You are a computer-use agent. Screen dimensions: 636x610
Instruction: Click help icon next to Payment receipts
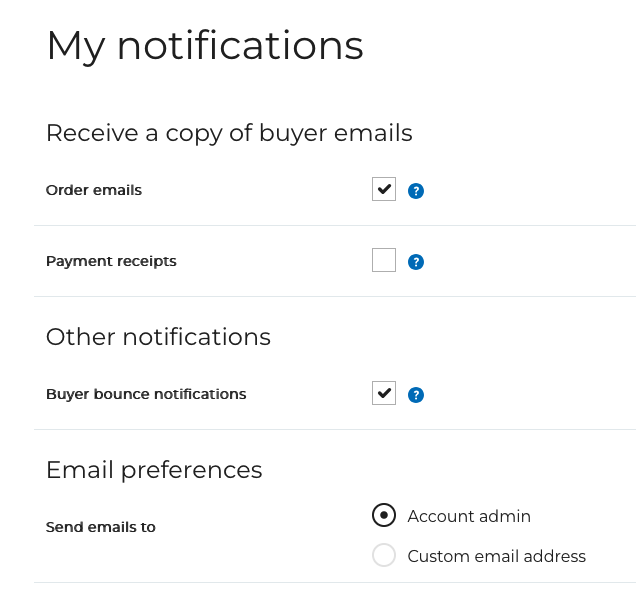point(417,262)
